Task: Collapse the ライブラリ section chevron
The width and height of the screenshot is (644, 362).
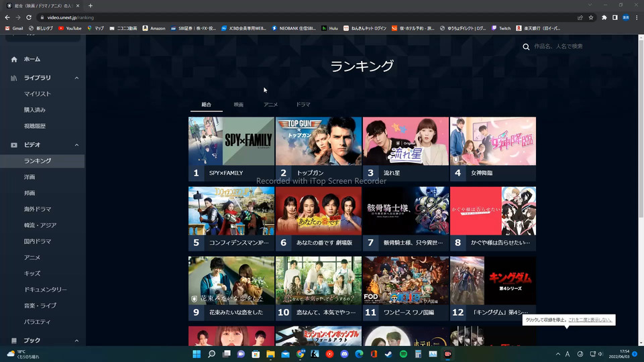Action: point(76,78)
